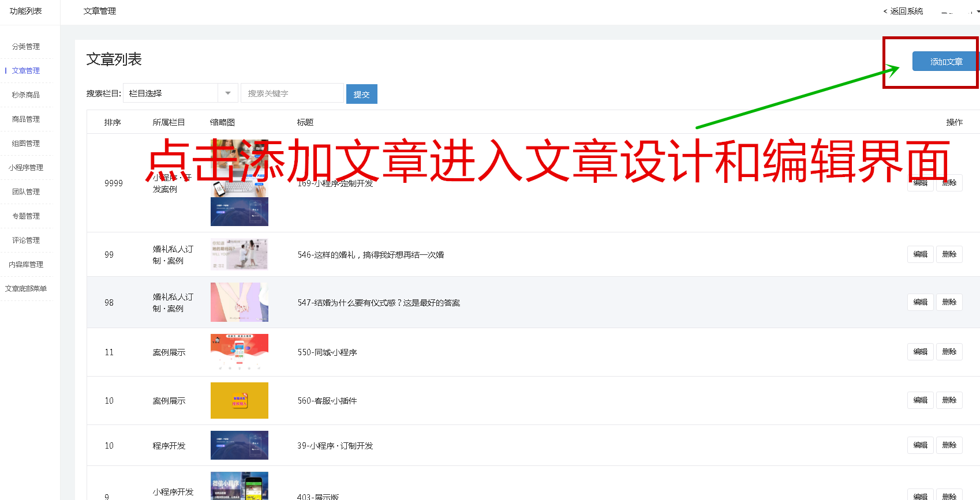Click the 添加文章 button
This screenshot has height=500, width=980.
point(945,62)
